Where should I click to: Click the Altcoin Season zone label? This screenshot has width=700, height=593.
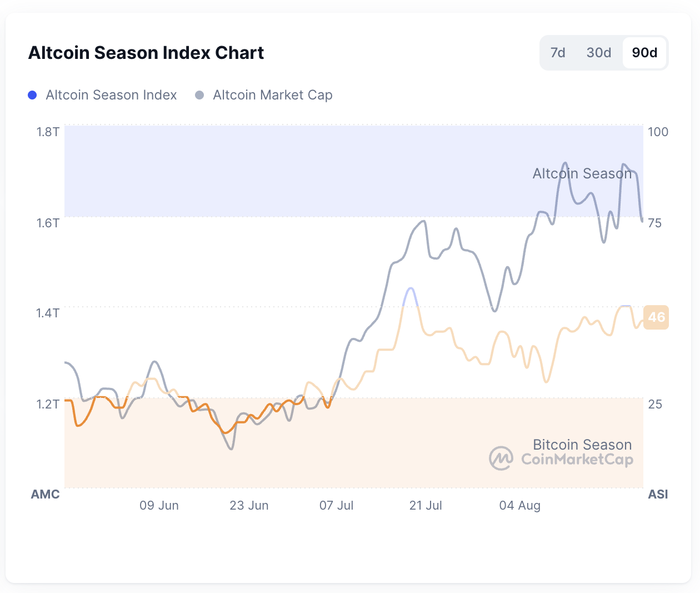click(x=582, y=174)
